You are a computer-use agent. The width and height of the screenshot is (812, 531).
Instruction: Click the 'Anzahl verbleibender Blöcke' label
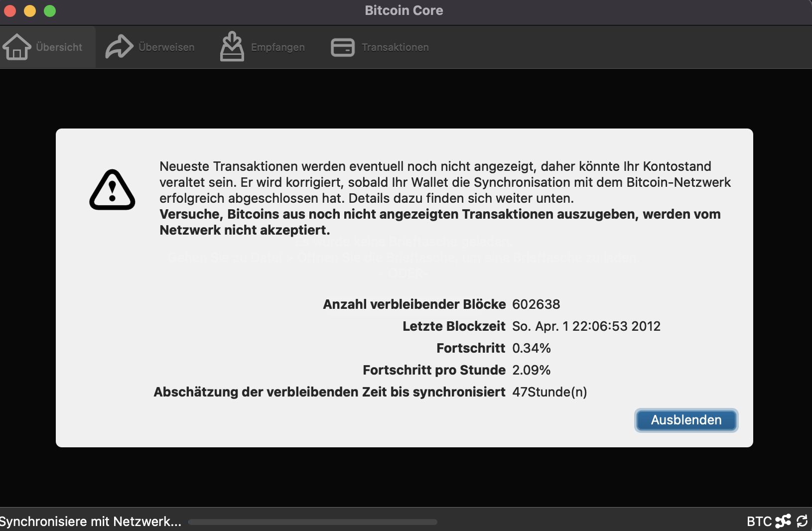(x=414, y=304)
